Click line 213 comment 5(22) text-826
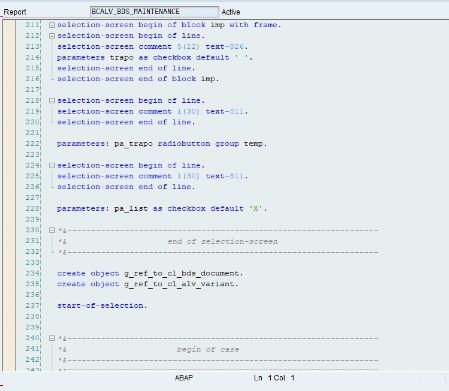 (x=152, y=47)
